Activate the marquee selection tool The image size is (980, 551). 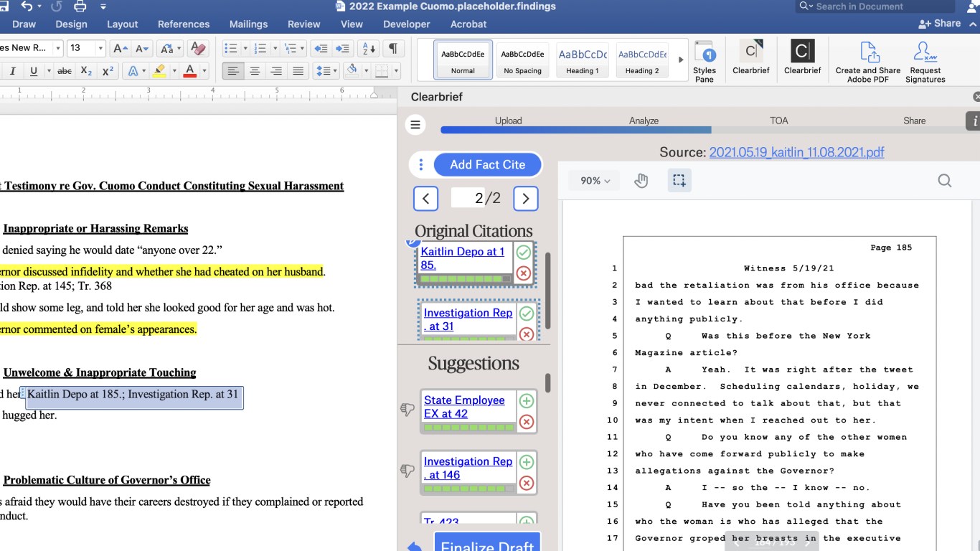pos(679,181)
